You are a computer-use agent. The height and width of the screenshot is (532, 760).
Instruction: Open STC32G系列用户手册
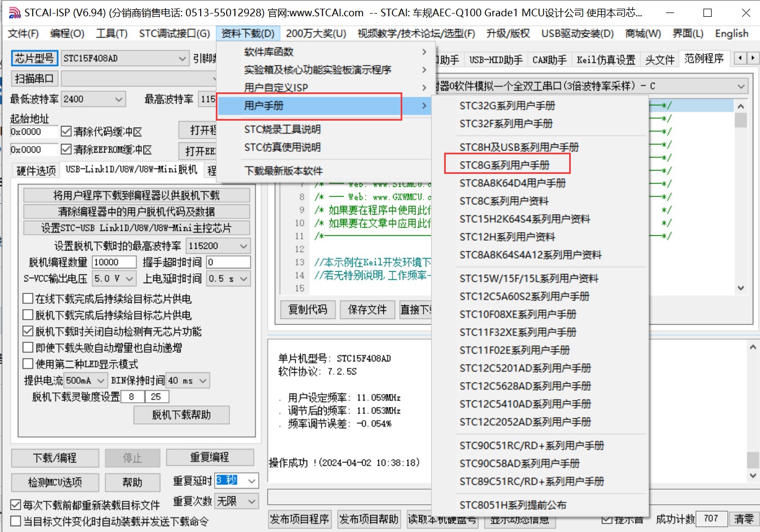507,105
